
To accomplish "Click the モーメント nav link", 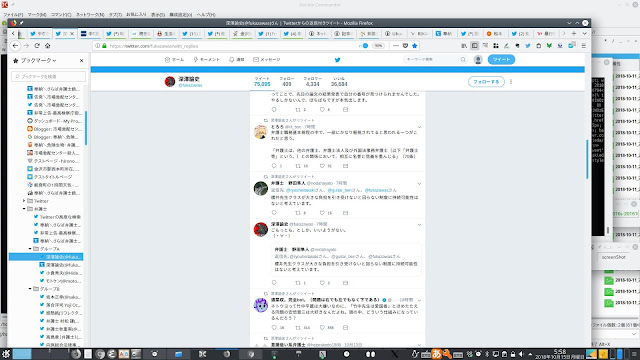I will pos(207,60).
